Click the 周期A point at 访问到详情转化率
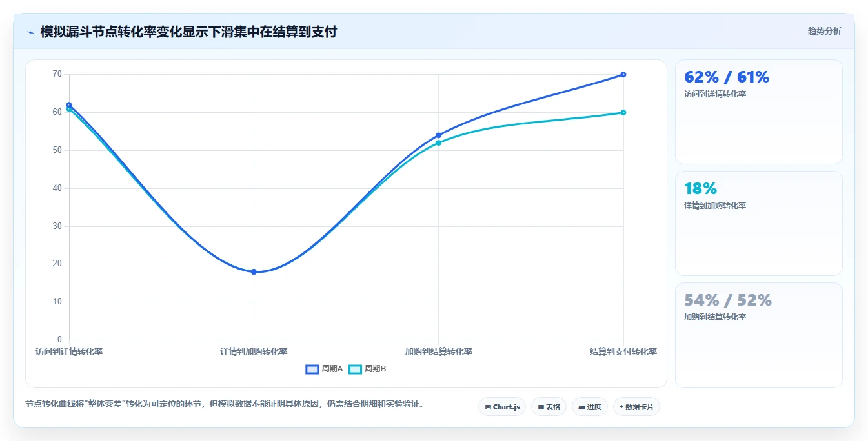Image resolution: width=868 pixels, height=441 pixels. tap(69, 105)
